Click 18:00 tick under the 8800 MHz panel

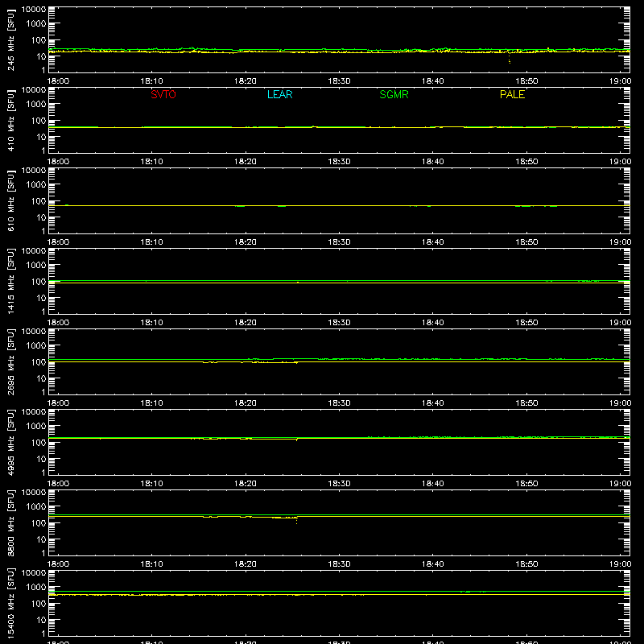pos(58,564)
